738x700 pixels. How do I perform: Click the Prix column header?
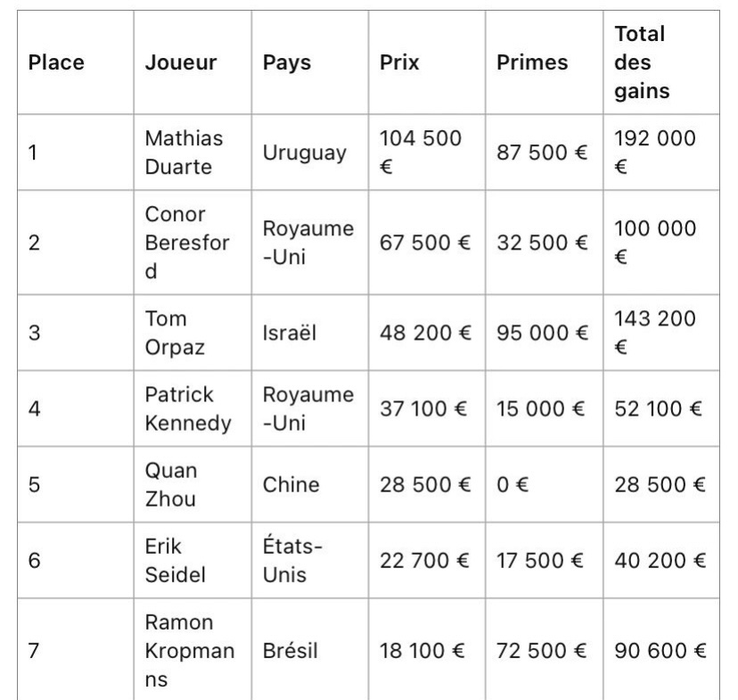click(x=399, y=63)
